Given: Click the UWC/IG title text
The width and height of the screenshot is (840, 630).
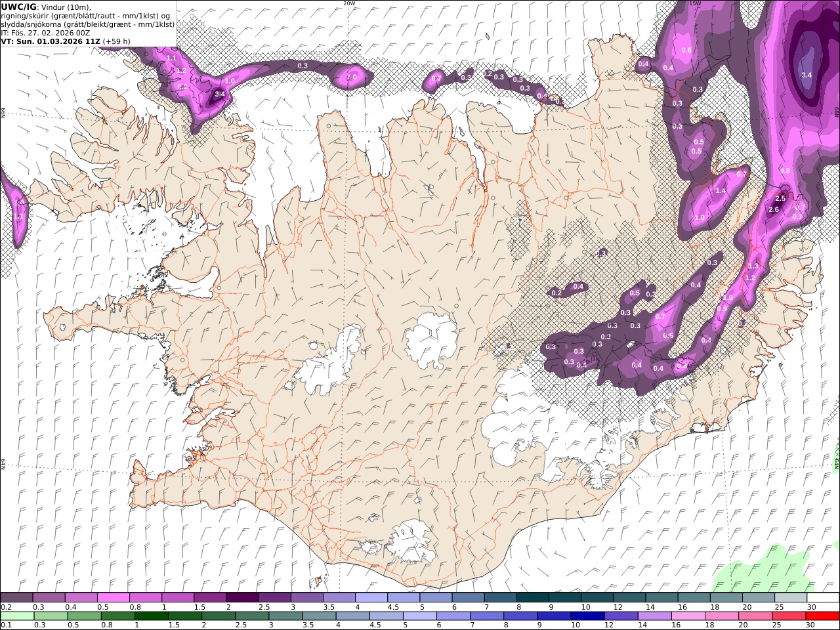Looking at the screenshot, I should [19, 7].
